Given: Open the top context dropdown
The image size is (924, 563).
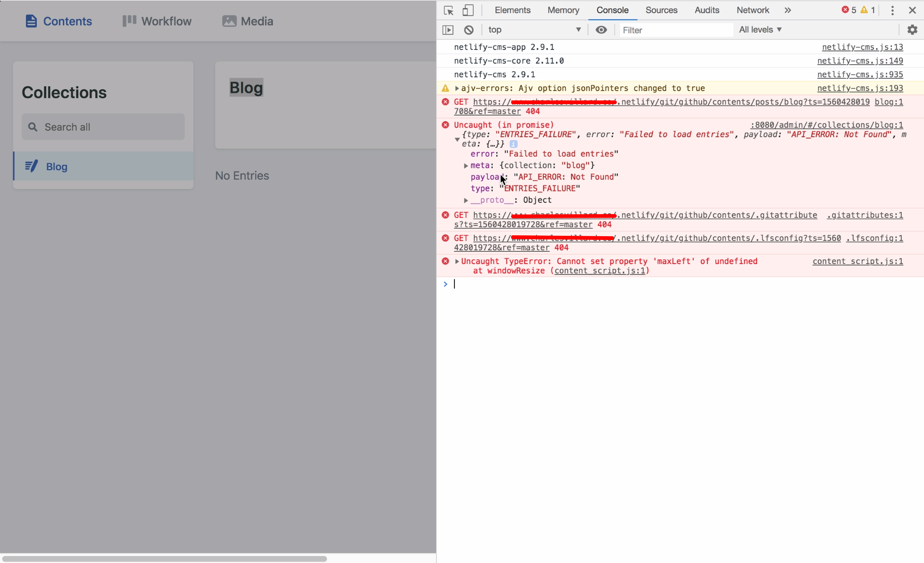Looking at the screenshot, I should click(535, 30).
